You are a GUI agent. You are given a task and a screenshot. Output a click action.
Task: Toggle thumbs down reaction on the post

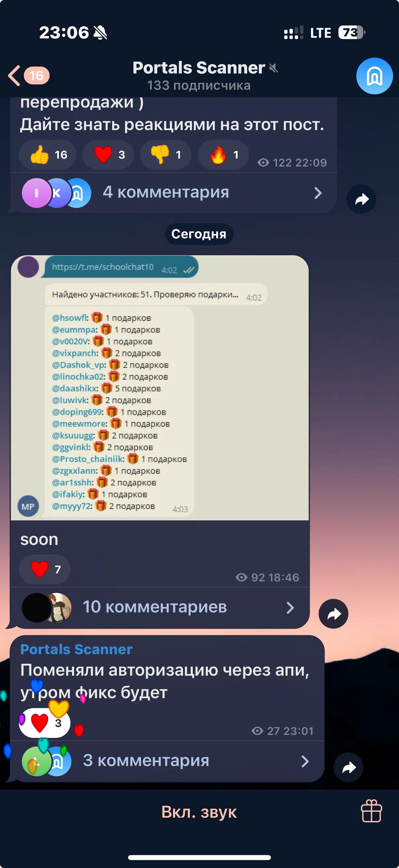tap(166, 155)
